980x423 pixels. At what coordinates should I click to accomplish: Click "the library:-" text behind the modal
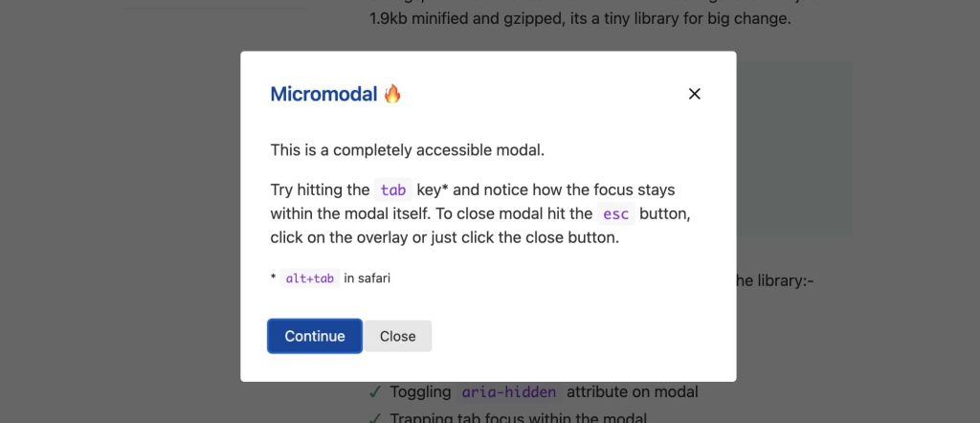(x=773, y=280)
